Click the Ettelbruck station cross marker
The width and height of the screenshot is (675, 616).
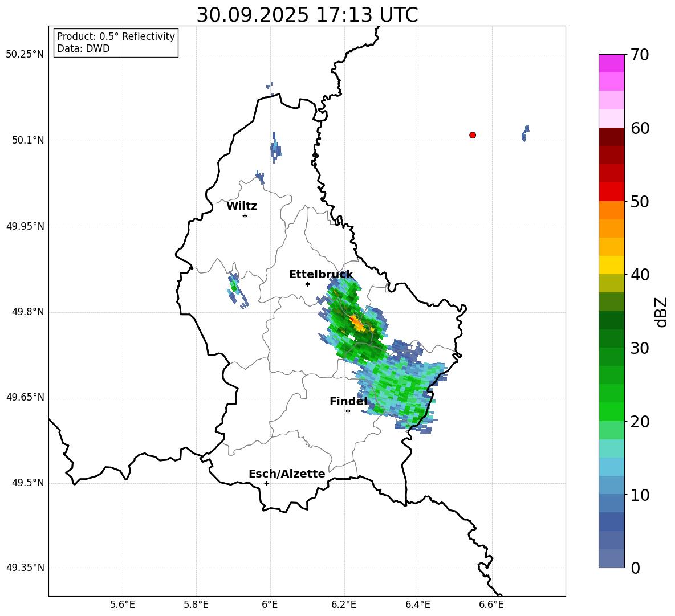tap(307, 284)
